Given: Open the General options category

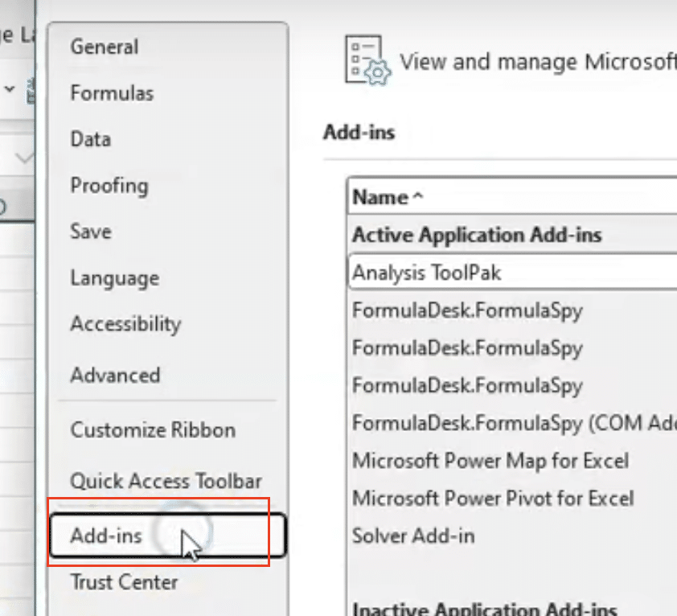Looking at the screenshot, I should tap(104, 47).
